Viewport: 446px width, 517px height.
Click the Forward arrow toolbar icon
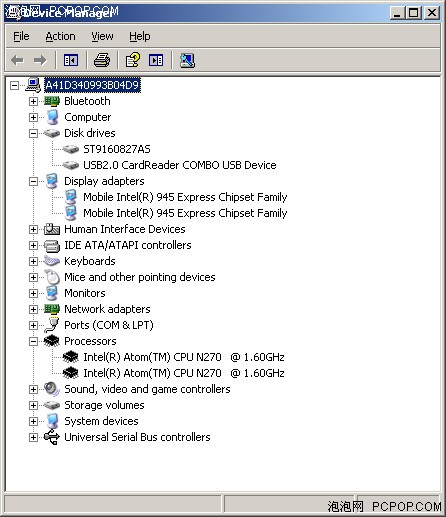[x=40, y=60]
